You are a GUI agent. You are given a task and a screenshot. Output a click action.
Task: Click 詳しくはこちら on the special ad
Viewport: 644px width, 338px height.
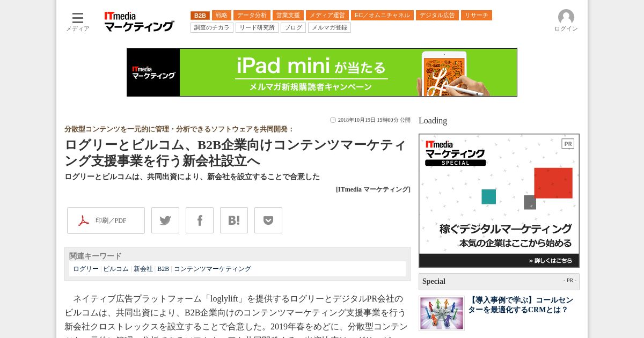tap(551, 261)
